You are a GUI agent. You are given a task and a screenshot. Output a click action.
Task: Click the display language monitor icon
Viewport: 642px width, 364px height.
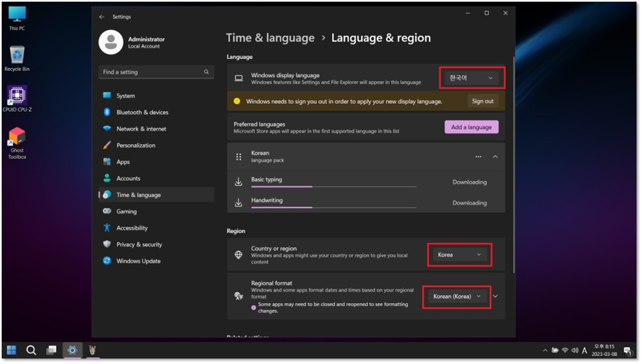[x=239, y=78]
